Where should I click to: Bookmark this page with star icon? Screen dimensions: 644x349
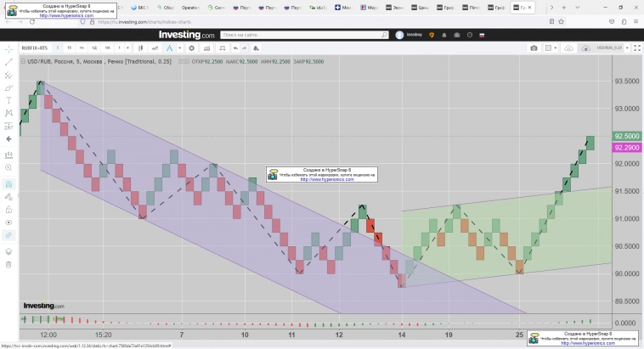[561, 22]
